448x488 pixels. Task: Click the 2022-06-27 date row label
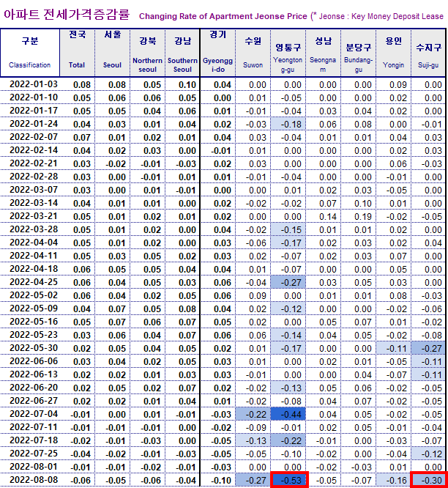tap(34, 401)
